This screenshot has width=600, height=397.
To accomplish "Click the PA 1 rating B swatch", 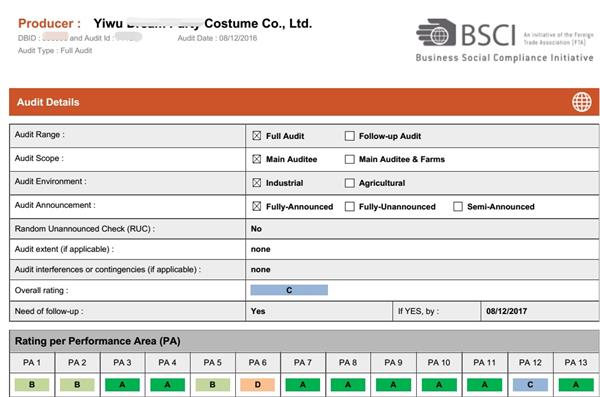I will click(x=32, y=385).
